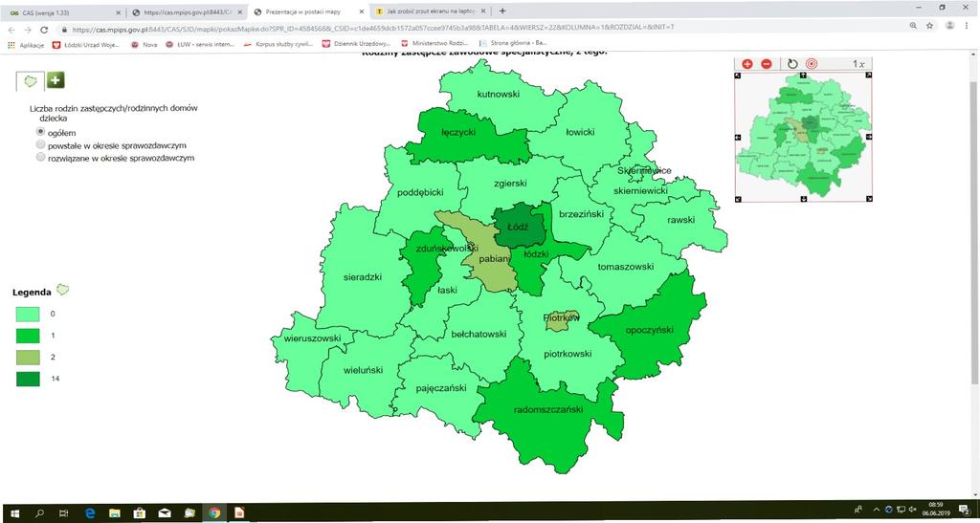The image size is (980, 523).
Task: Open the 'Ministerstwo Rodzi...' bookmark
Action: tap(434, 44)
